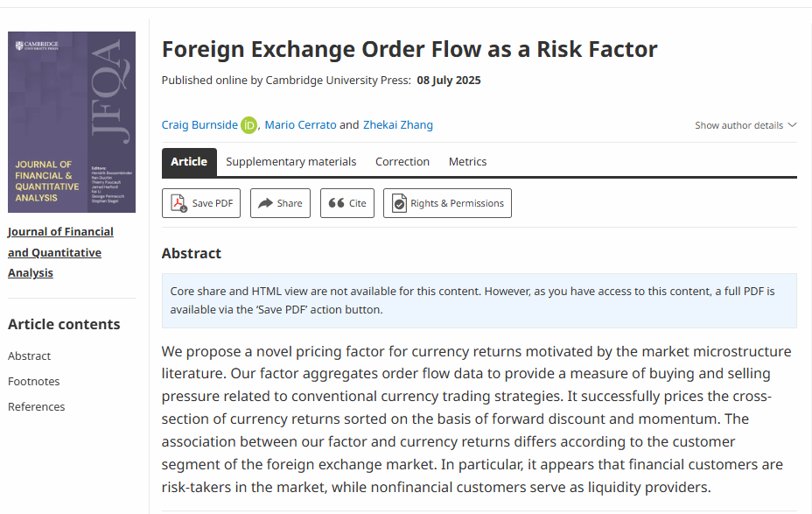Click the Share arrow icon
This screenshot has height=514, width=812.
tap(265, 203)
